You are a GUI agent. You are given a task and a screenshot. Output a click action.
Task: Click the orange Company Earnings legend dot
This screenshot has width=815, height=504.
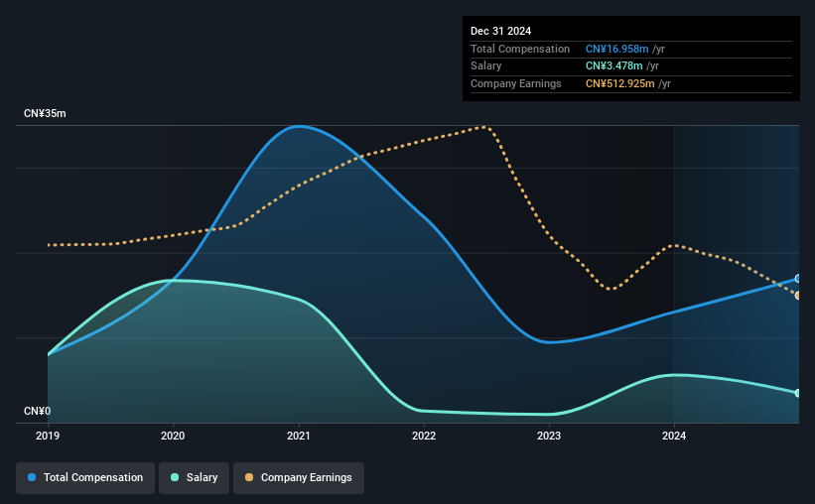249,477
